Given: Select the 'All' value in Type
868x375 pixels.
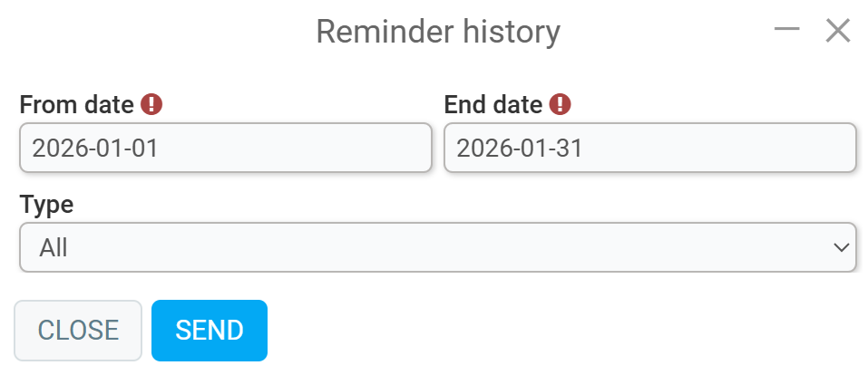Looking at the screenshot, I should pos(54,247).
